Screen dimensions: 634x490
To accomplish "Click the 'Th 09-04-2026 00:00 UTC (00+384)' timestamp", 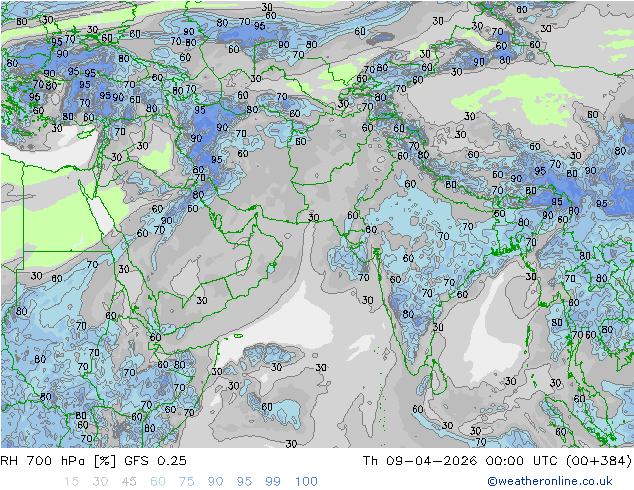I will click(497, 461).
